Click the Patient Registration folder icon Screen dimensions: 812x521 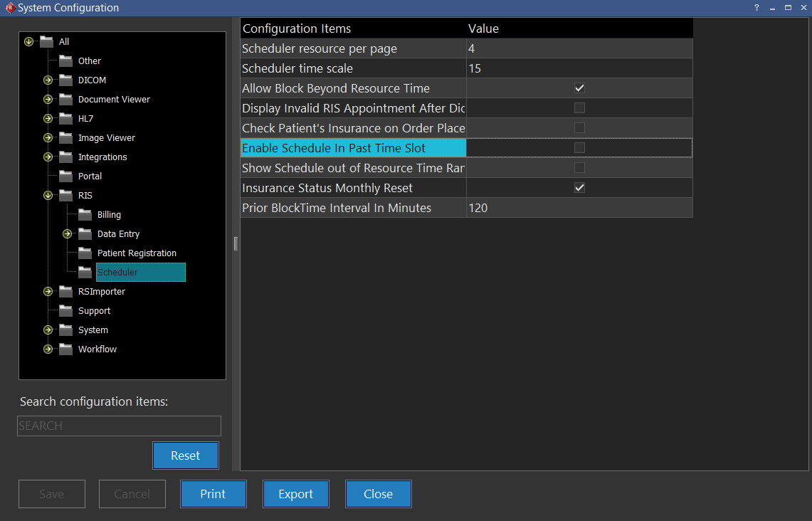(85, 253)
